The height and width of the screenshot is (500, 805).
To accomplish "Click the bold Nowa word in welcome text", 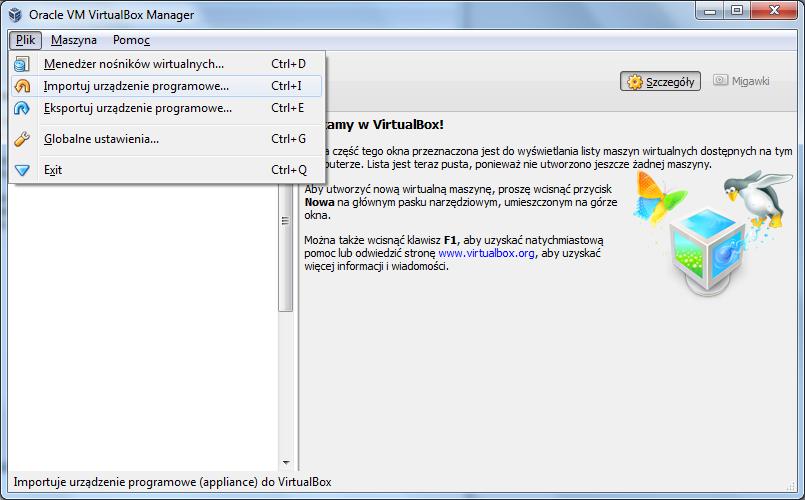I will coord(319,202).
